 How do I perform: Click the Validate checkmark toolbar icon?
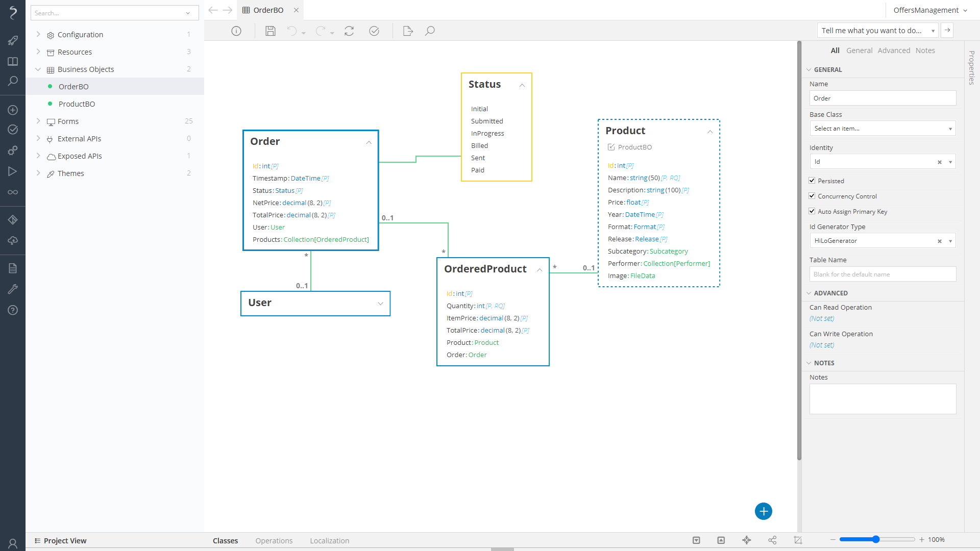[374, 31]
